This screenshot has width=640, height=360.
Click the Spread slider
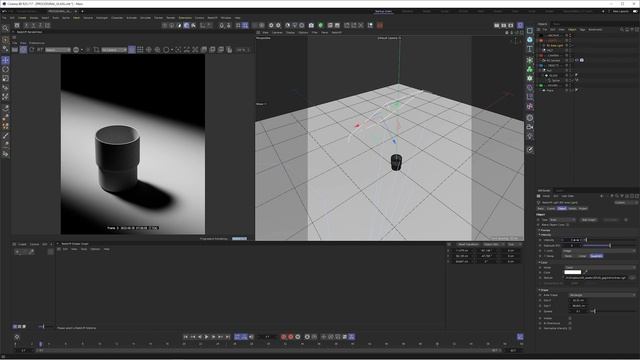pos(612,311)
